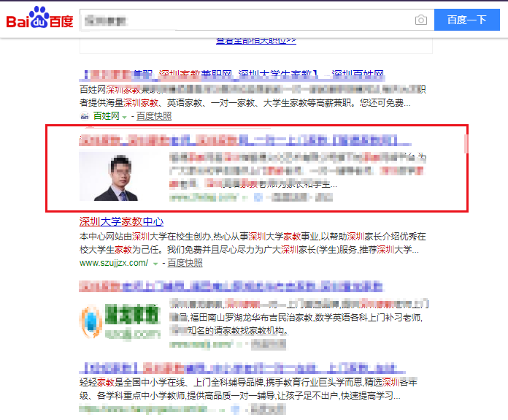Screen dimensions: 508x420
Task: Open 百度快照 for the 百姓网 result
Action: [x=154, y=116]
